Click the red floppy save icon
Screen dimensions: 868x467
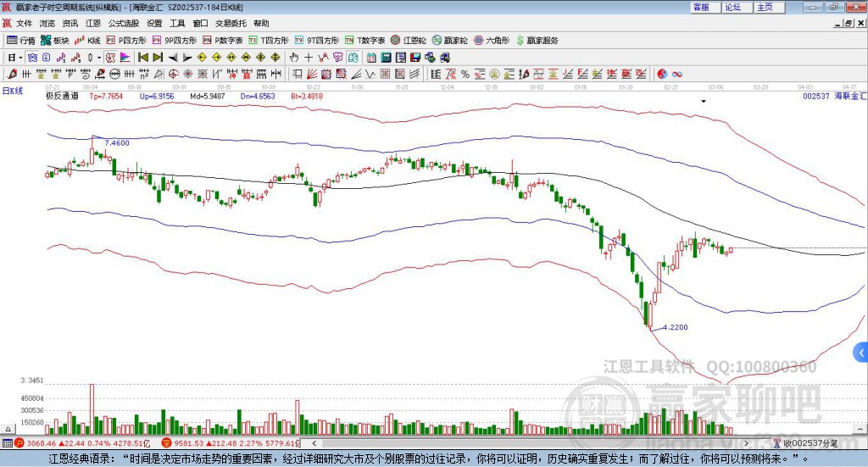(x=415, y=58)
